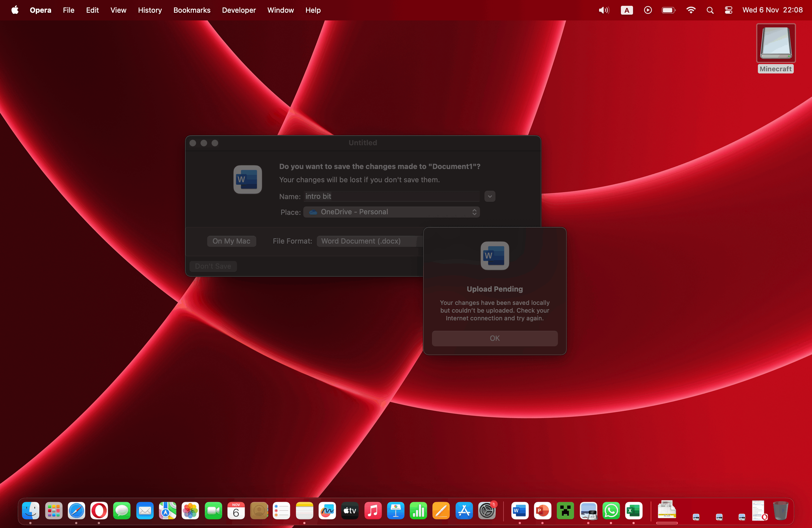This screenshot has height=528, width=812.
Task: Open the Place dropdown OneDrive - Personal
Action: pos(391,212)
